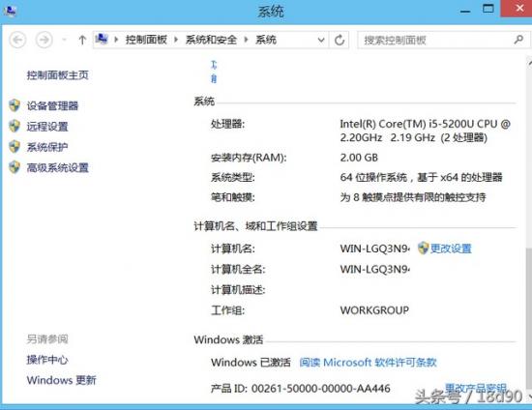The height and width of the screenshot is (410, 532).
Task: Select the 计算机全名 value WIN-LGQ3N9
Action: click(x=375, y=269)
